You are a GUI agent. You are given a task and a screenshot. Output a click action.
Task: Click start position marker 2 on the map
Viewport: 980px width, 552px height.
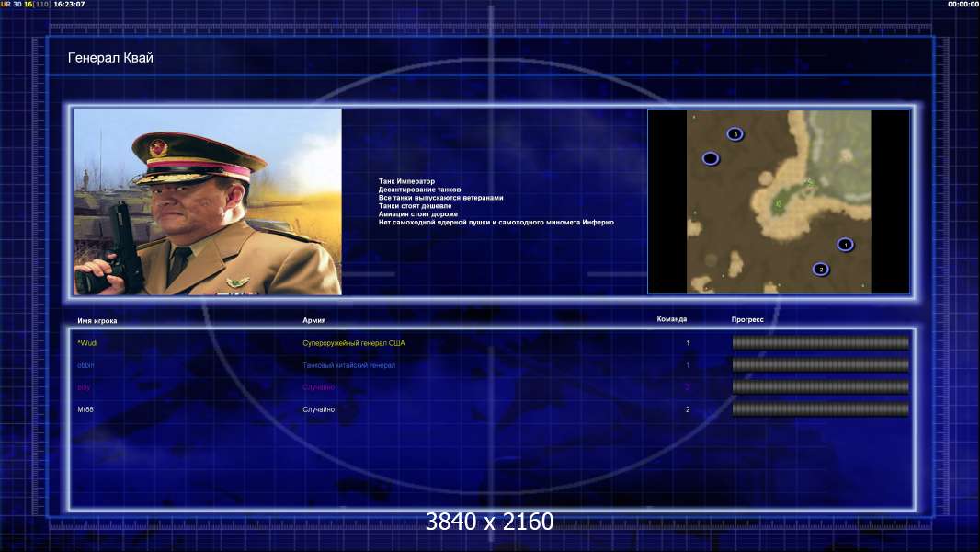[x=821, y=270]
